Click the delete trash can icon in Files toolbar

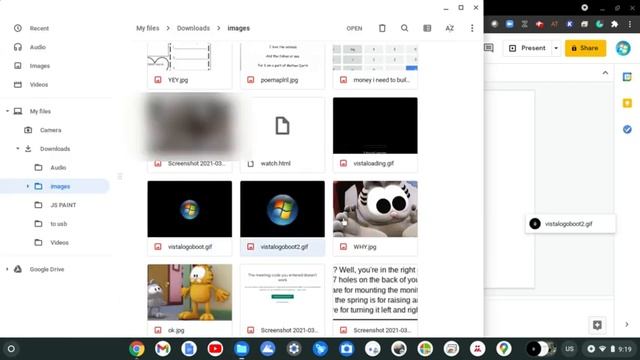click(x=382, y=28)
